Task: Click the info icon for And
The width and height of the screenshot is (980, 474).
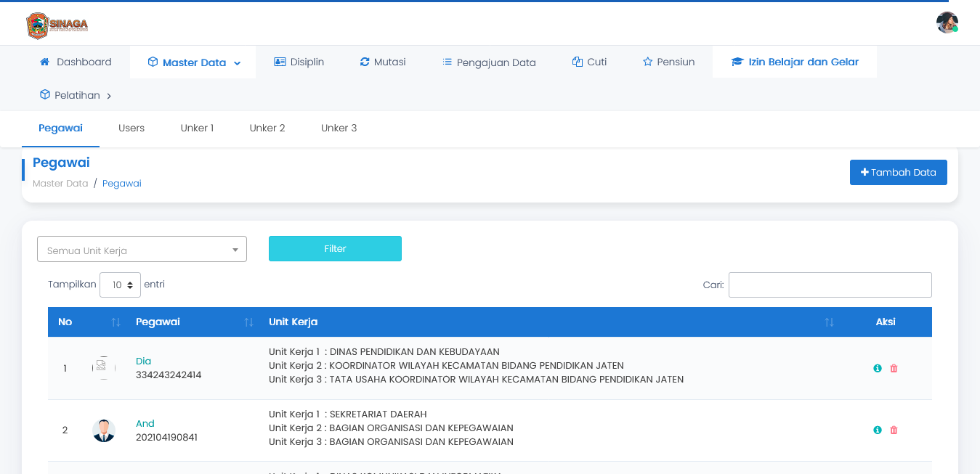Action: point(878,430)
